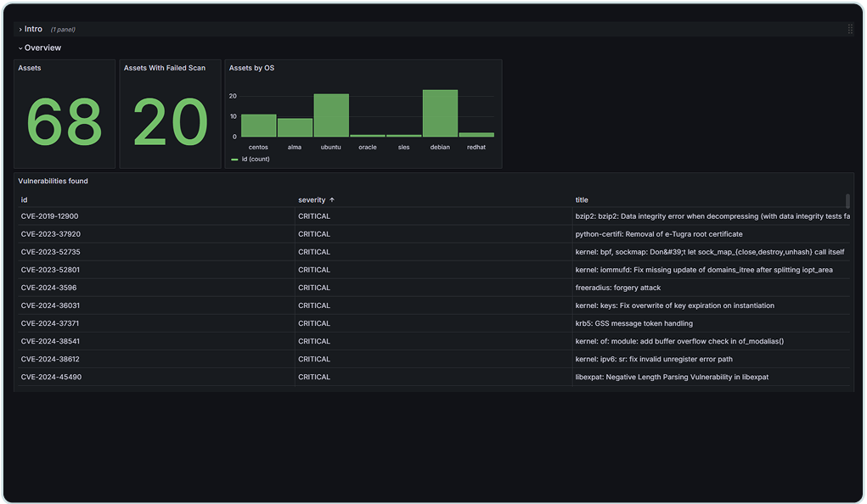
Task: Click the centos bar in the chart
Action: pos(258,126)
